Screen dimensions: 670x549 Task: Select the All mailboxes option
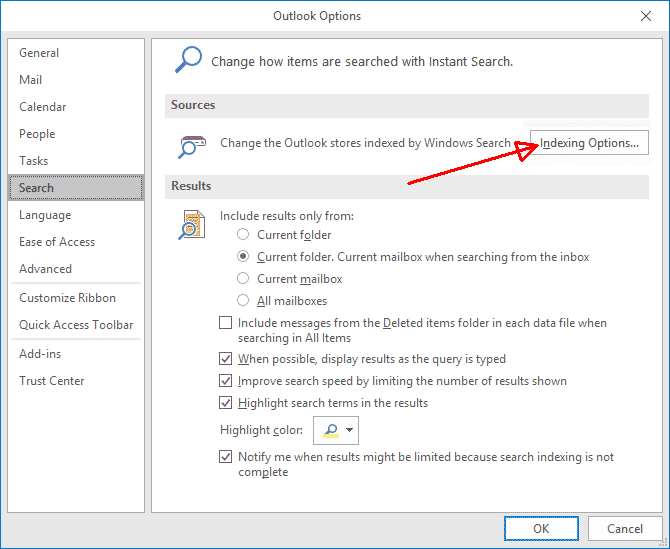pos(243,300)
